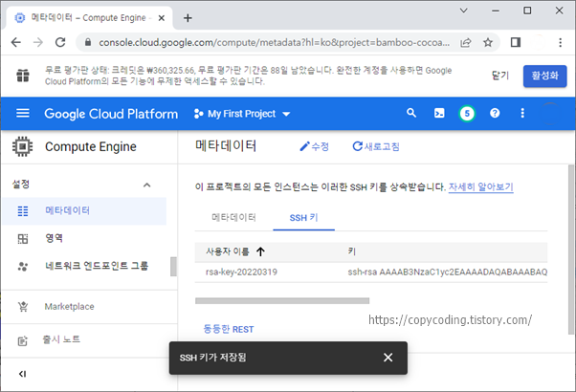
Task: Bookmark this page with star icon
Action: click(488, 43)
